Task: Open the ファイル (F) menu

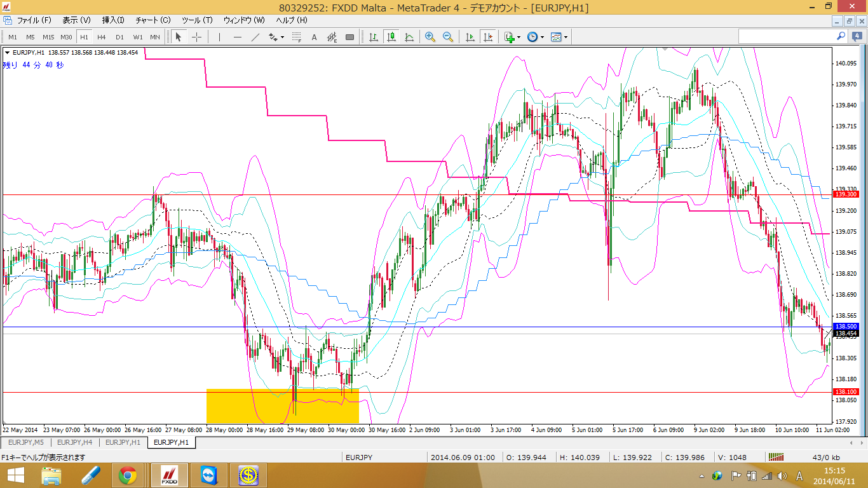Action: [x=34, y=20]
